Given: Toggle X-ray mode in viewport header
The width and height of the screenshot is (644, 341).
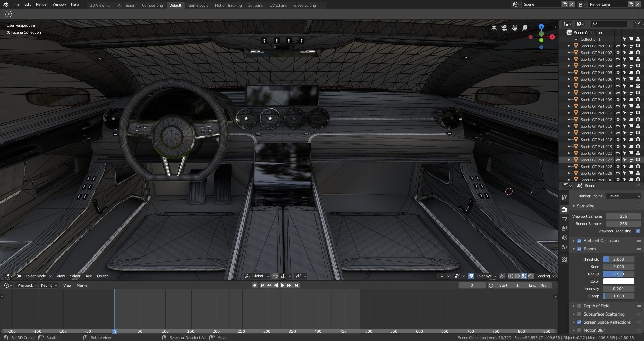Looking at the screenshot, I should coord(502,276).
